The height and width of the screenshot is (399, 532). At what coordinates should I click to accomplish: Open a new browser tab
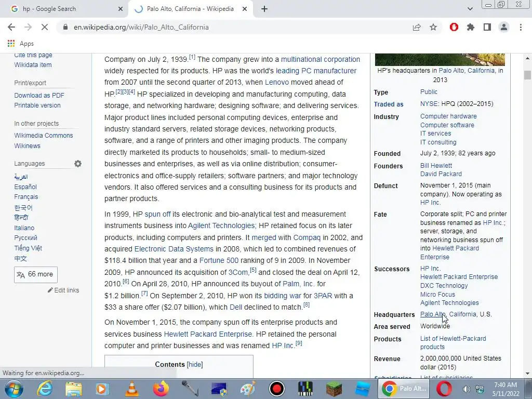coord(264,9)
